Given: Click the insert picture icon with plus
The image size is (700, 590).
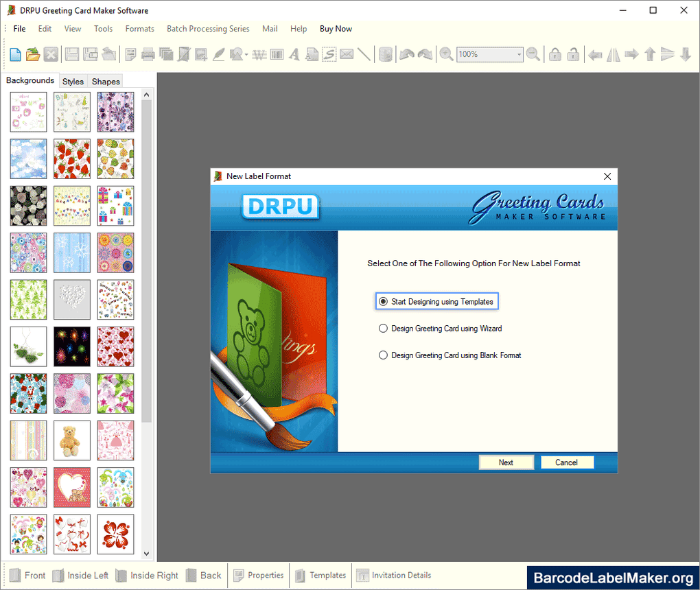Looking at the screenshot, I should (x=201, y=54).
